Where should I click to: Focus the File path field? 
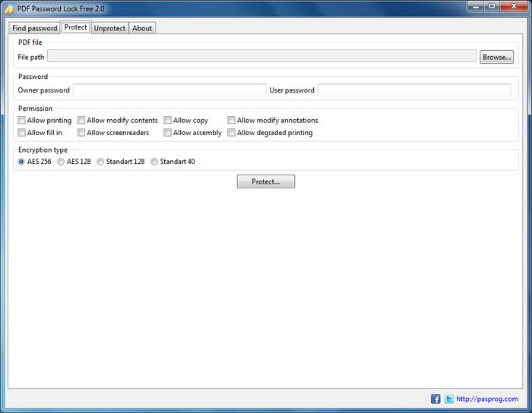(x=261, y=56)
